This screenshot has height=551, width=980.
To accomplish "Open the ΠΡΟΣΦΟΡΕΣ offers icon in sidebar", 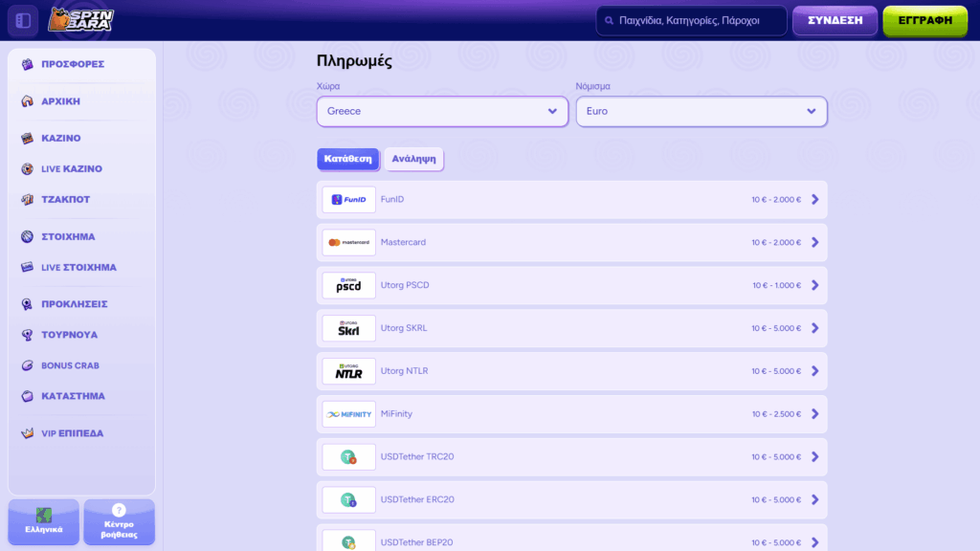I will click(28, 64).
